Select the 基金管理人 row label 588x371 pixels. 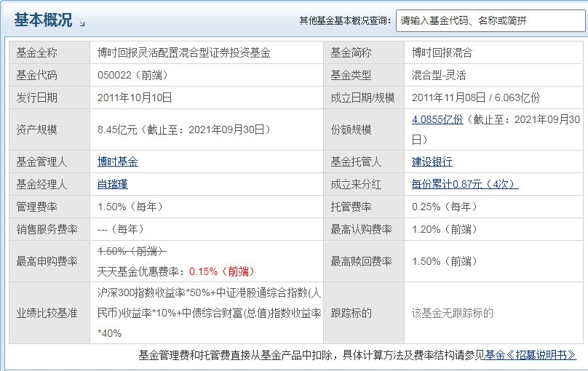41,161
